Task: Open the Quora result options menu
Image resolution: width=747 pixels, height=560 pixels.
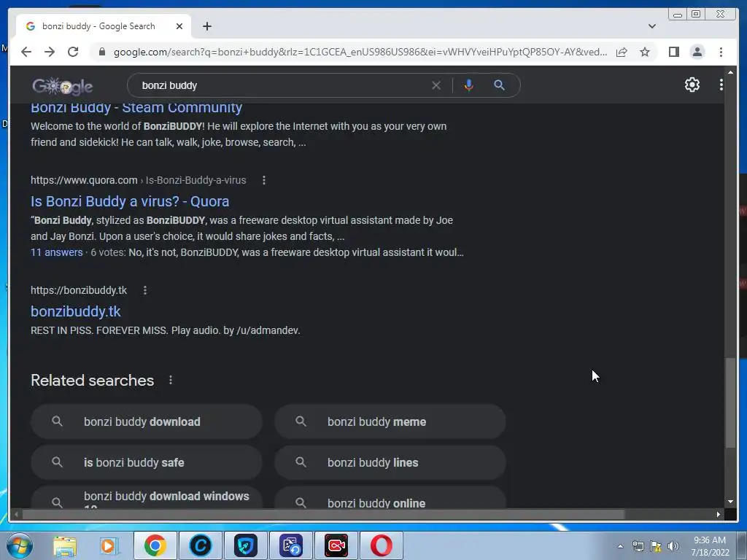Action: tap(264, 180)
